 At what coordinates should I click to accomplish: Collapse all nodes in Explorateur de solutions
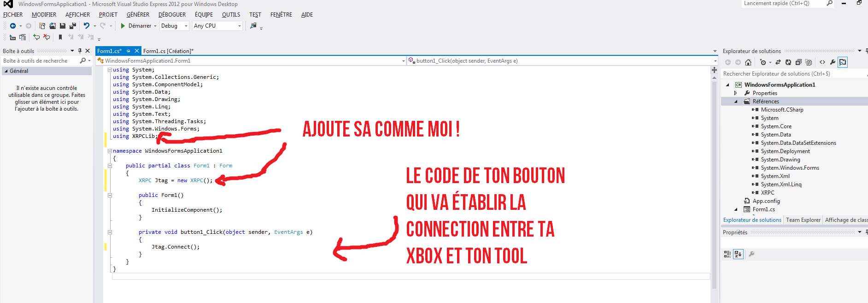(798, 62)
